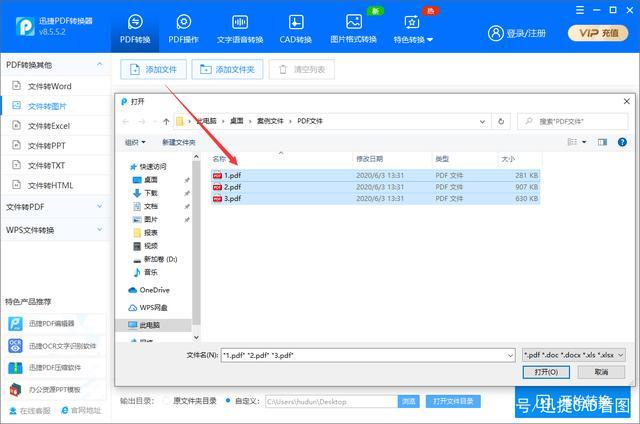Click 登录/注册 user icon
Image resolution: width=640 pixels, height=424 pixels.
(x=496, y=33)
